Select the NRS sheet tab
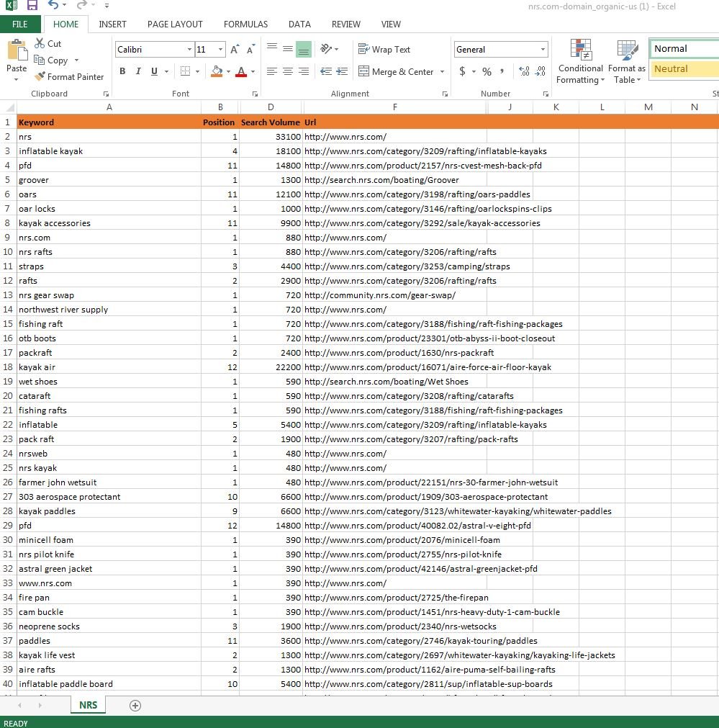The image size is (719, 728). 89,705
